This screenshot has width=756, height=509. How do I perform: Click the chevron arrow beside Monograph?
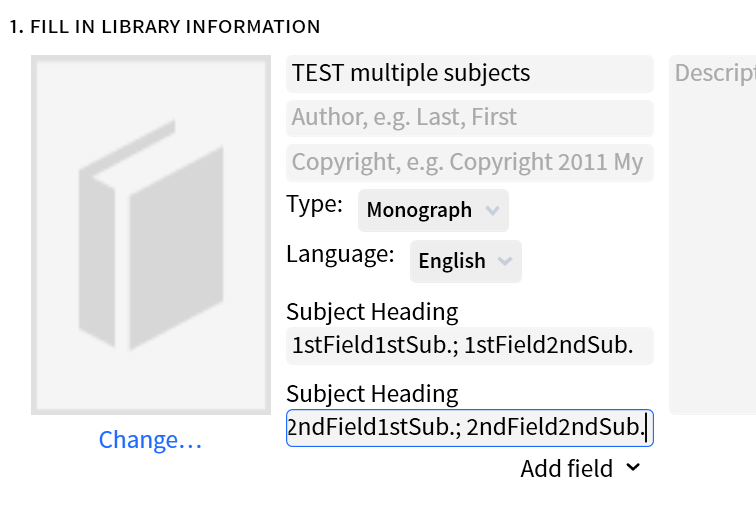(492, 210)
